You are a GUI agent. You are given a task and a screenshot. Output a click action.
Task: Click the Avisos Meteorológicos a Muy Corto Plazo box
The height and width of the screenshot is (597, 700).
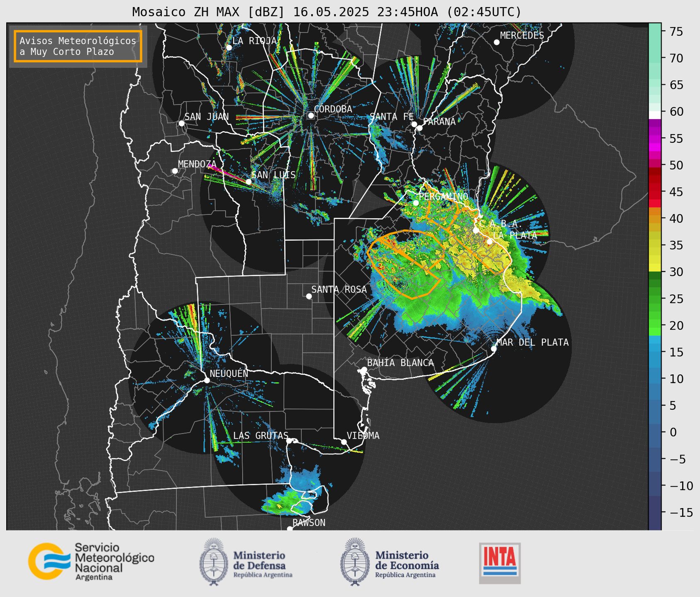(x=78, y=46)
